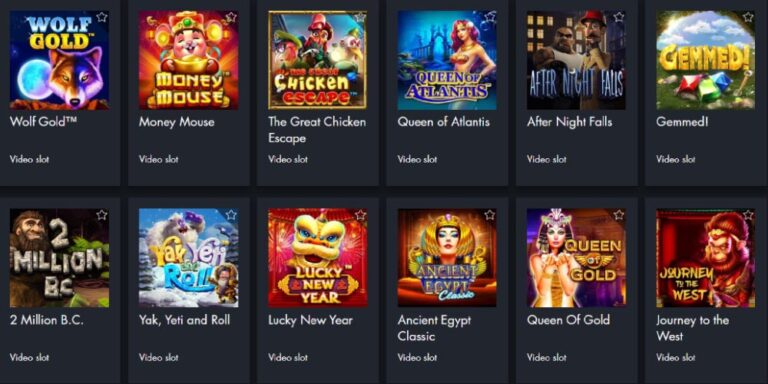Open the Journey to the West thumbnail
This screenshot has width=768, height=384.
pyautogui.click(x=706, y=258)
